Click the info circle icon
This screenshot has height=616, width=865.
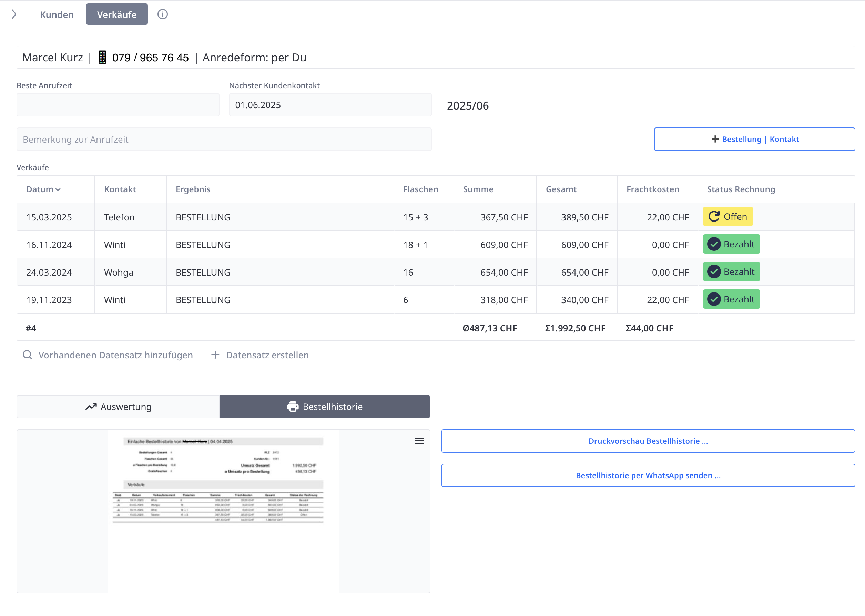click(162, 14)
